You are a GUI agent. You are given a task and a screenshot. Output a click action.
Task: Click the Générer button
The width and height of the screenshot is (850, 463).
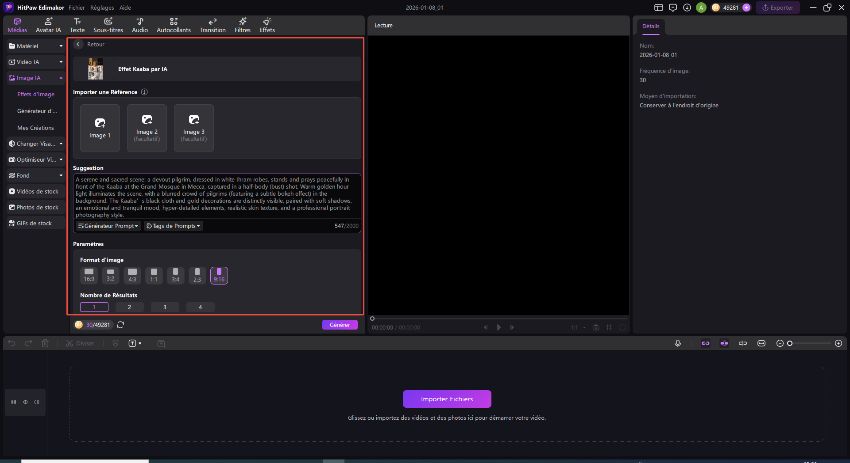[339, 324]
